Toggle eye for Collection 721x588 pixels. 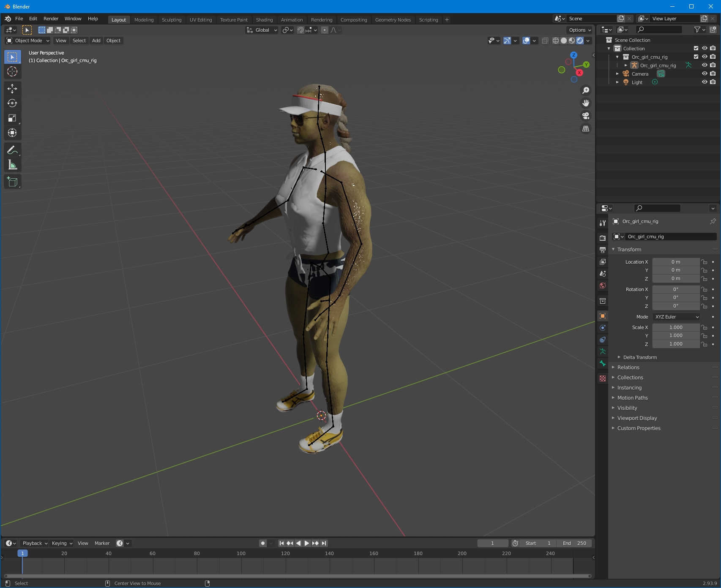705,48
